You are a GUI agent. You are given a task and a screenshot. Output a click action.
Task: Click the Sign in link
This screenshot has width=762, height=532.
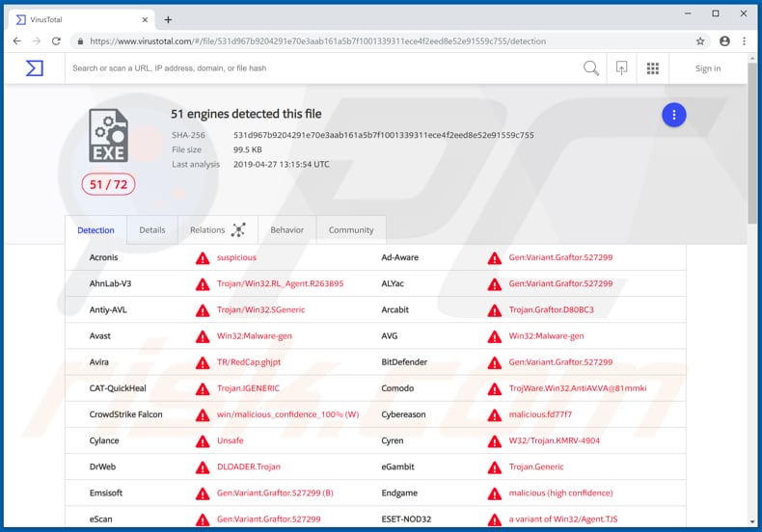pos(708,68)
